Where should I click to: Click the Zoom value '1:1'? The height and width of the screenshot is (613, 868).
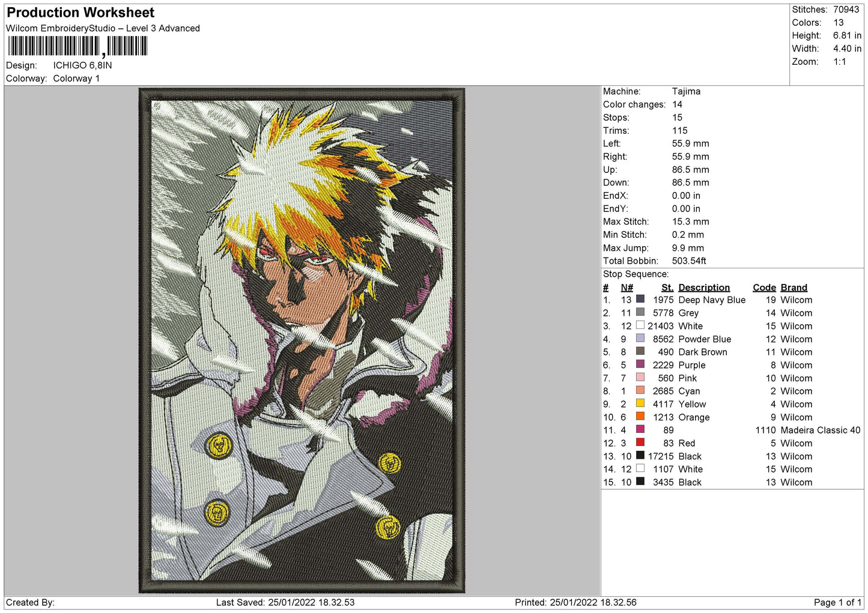[839, 62]
